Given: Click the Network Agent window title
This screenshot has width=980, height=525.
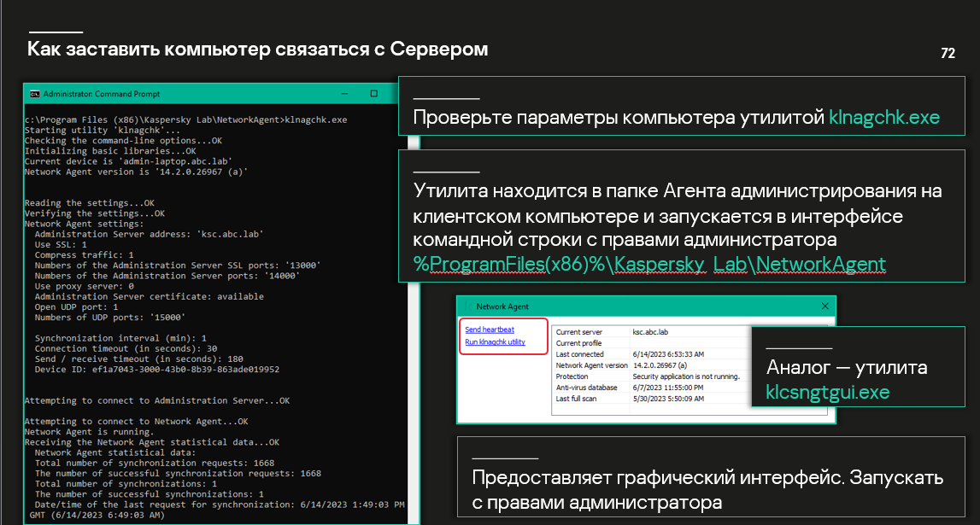Looking at the screenshot, I should [x=502, y=306].
